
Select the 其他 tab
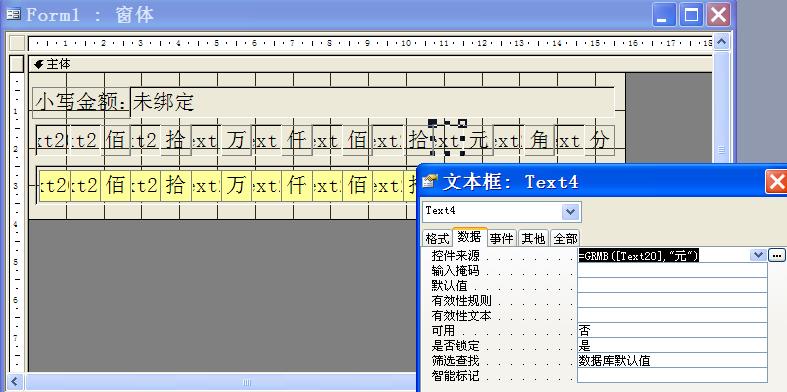tap(533, 238)
